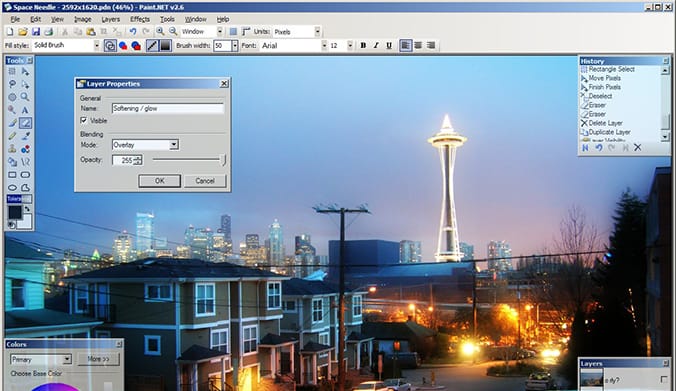Viewport: 676px width, 391px height.
Task: Select the Rectangle Select tool in Tools panel
Action: pyautogui.click(x=12, y=72)
